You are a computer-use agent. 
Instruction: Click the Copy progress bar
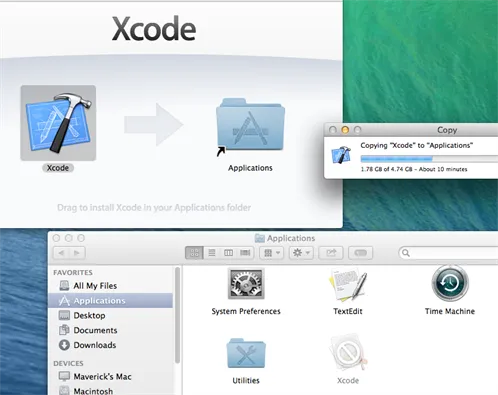click(429, 159)
